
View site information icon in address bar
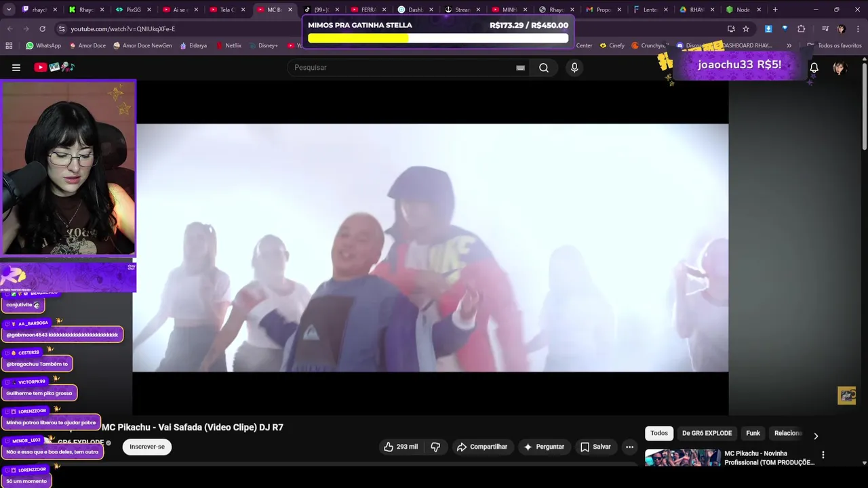click(x=62, y=28)
